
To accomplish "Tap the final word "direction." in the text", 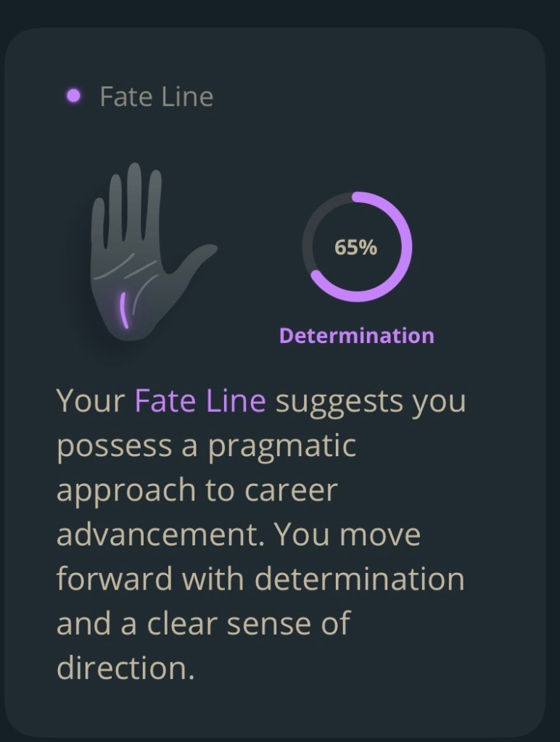I will [125, 668].
